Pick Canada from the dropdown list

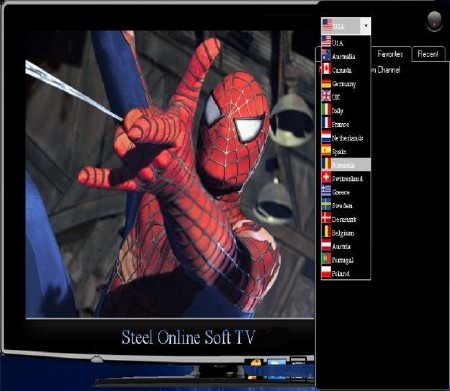346,70
